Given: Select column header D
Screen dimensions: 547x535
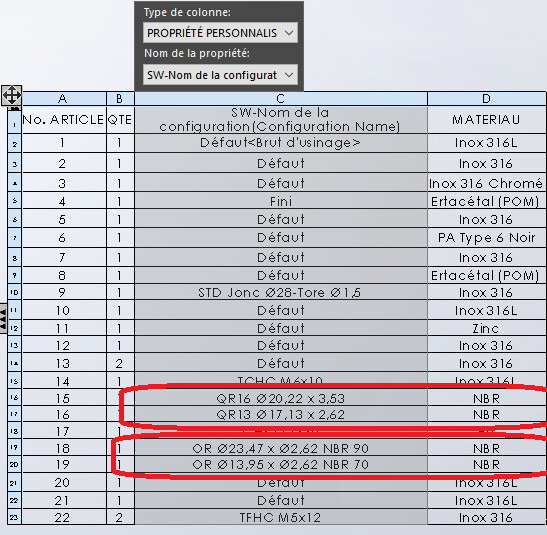Looking at the screenshot, I should (487, 99).
